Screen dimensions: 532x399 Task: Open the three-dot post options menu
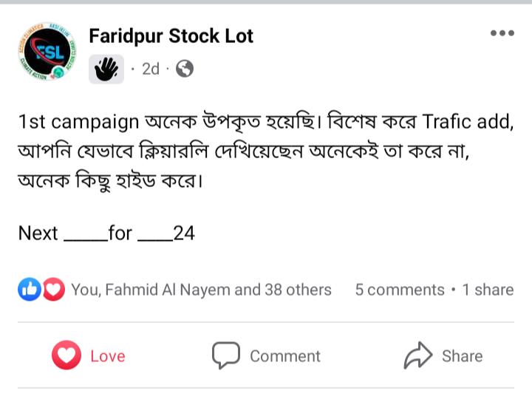click(502, 33)
